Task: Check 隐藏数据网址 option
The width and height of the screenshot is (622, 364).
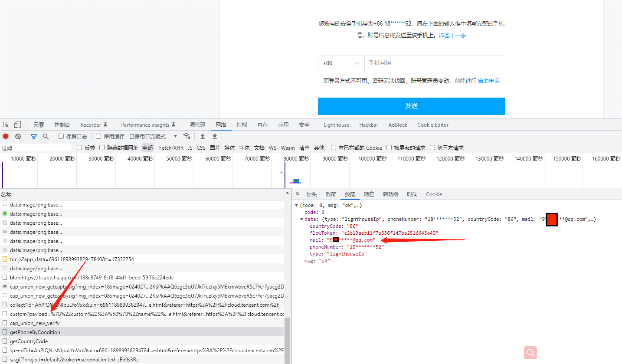Action: point(102,148)
